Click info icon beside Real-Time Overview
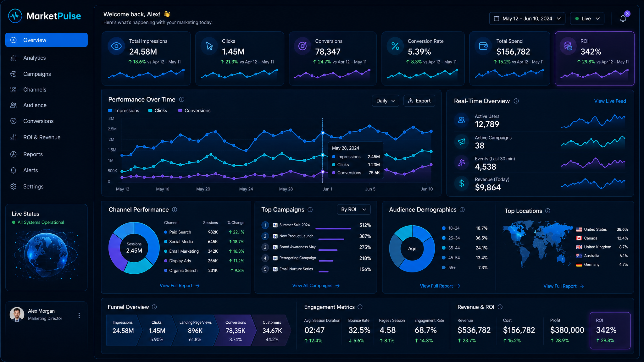 516,101
